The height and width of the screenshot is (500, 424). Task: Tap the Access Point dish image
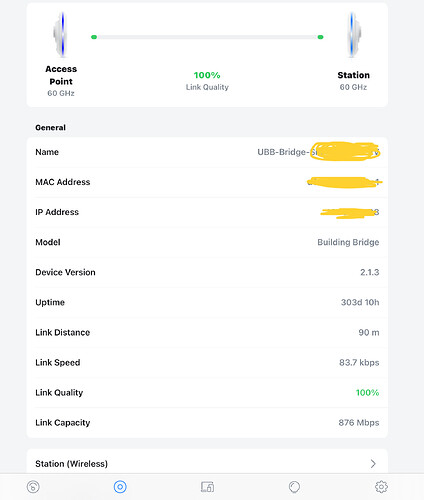tap(60, 34)
